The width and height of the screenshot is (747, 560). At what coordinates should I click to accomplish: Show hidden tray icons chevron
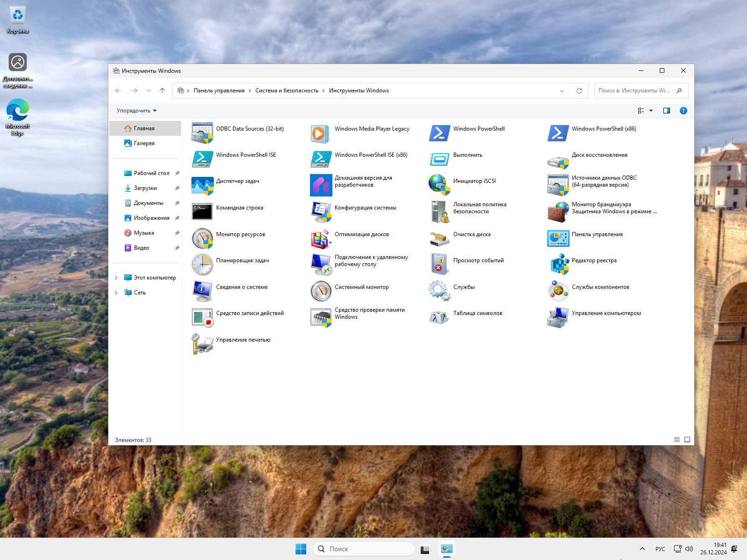coord(642,549)
